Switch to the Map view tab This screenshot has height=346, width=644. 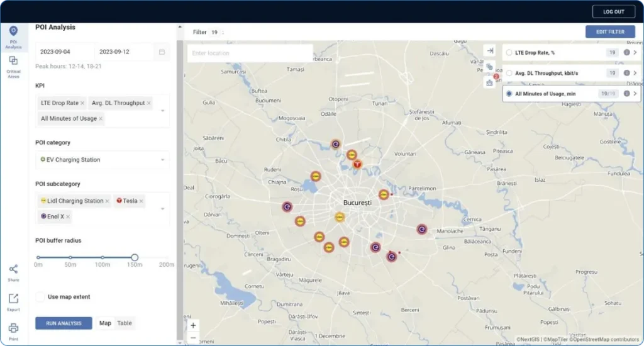(105, 323)
